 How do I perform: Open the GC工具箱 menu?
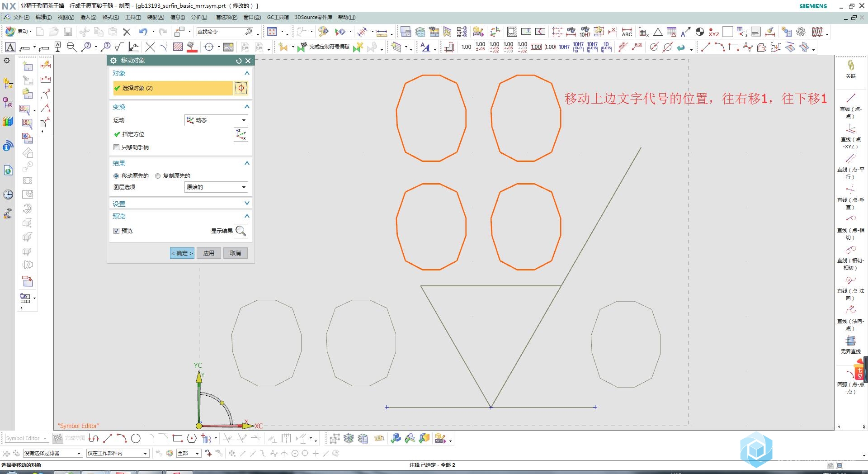point(278,17)
